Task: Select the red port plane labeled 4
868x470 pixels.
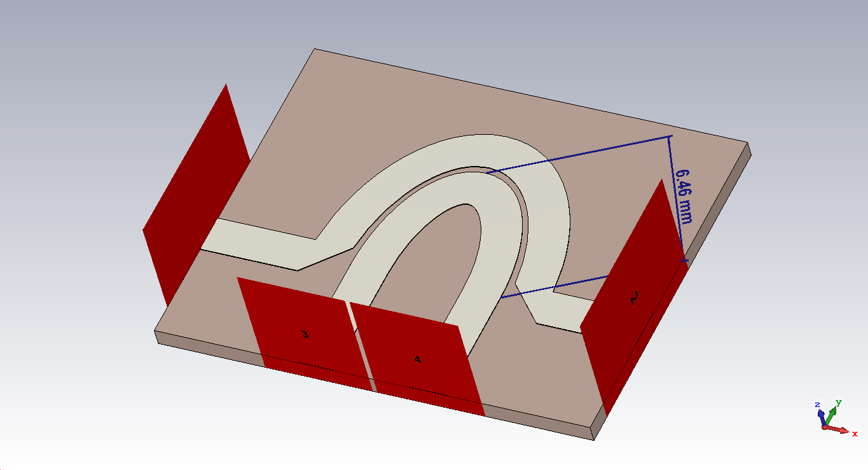Action: (417, 360)
